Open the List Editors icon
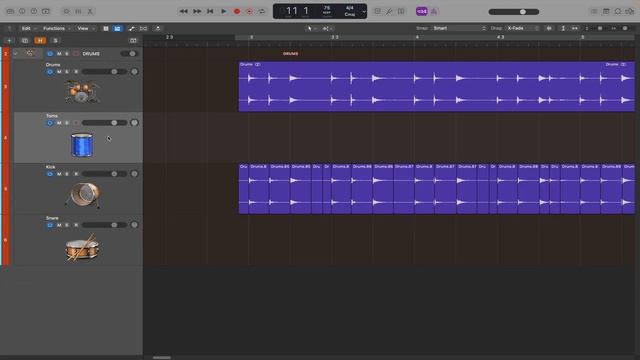The width and height of the screenshot is (640, 360). 594,11
